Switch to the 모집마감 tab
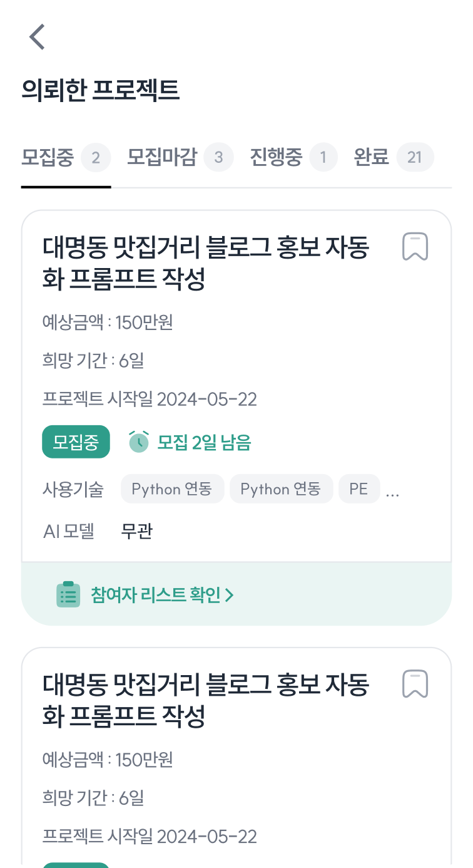 pos(162,157)
